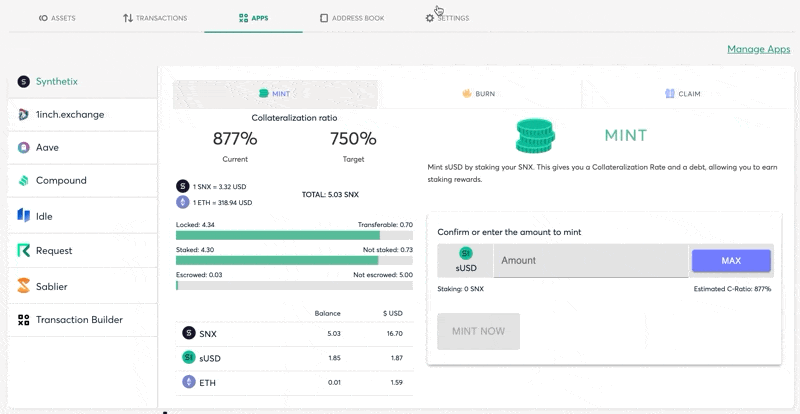Click the Escrowed/Not escrowed progress bar
Image resolution: width=800 pixels, height=414 pixels.
tap(294, 285)
